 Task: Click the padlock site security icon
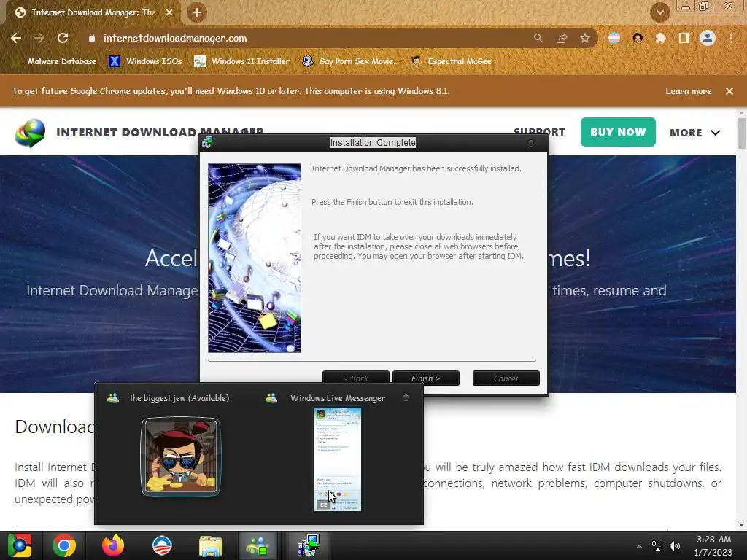(x=92, y=38)
